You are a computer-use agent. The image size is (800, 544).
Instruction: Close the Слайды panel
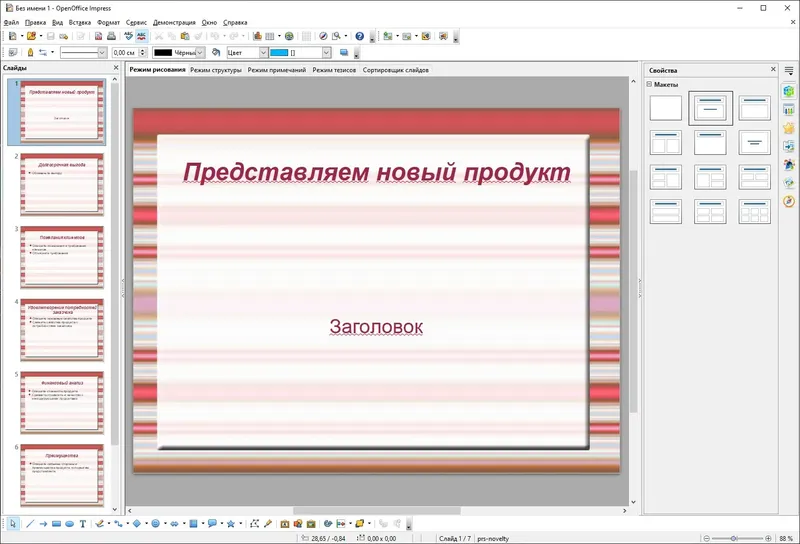click(x=116, y=67)
